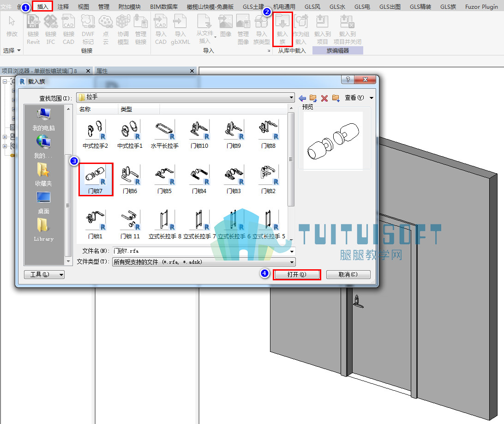Click the 名称 column header
This screenshot has height=424, width=504.
click(x=97, y=109)
